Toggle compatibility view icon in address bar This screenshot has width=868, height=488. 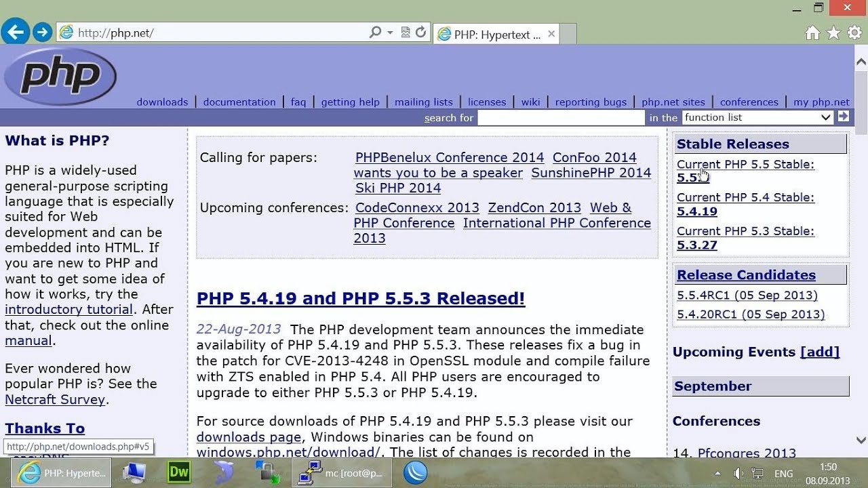tap(406, 33)
